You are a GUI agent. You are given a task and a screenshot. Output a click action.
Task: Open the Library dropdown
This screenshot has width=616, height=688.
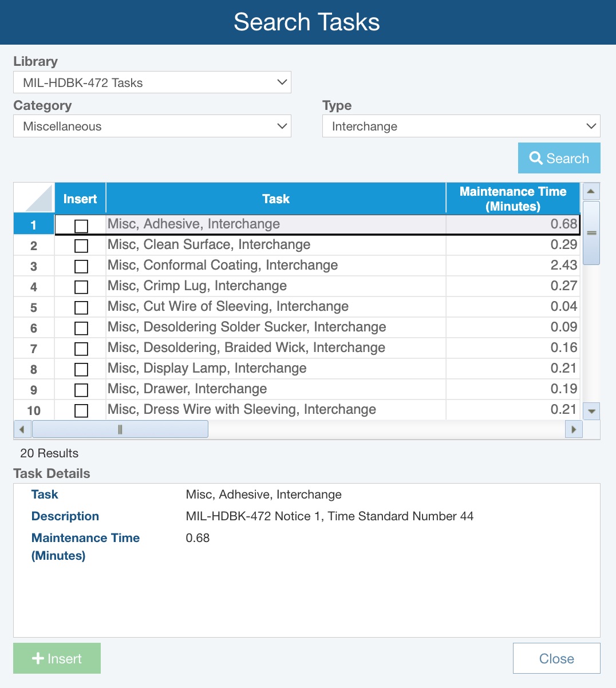[152, 82]
